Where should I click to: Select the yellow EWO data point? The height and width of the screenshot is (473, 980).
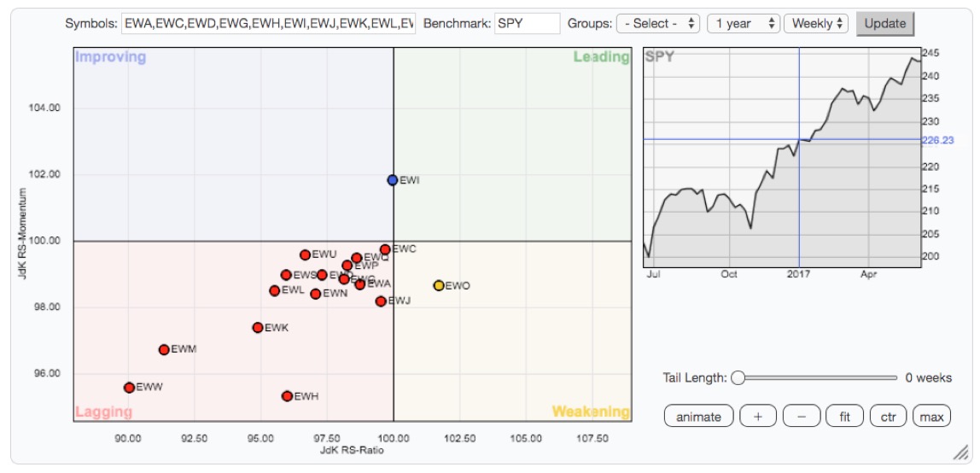[x=438, y=285]
